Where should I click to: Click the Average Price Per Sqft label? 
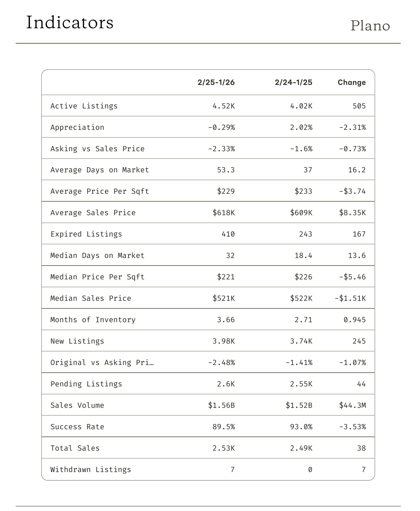pyautogui.click(x=100, y=191)
